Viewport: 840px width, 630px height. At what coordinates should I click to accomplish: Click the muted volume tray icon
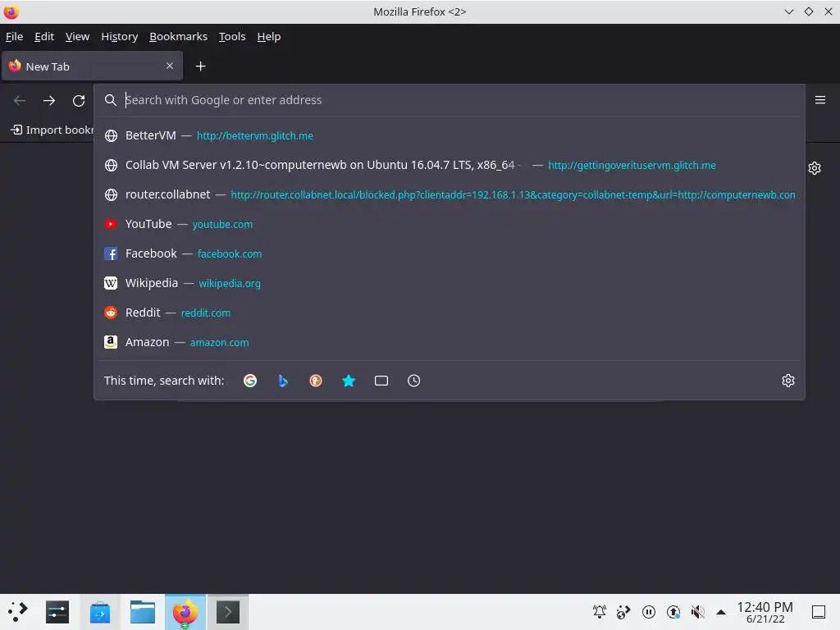697,611
